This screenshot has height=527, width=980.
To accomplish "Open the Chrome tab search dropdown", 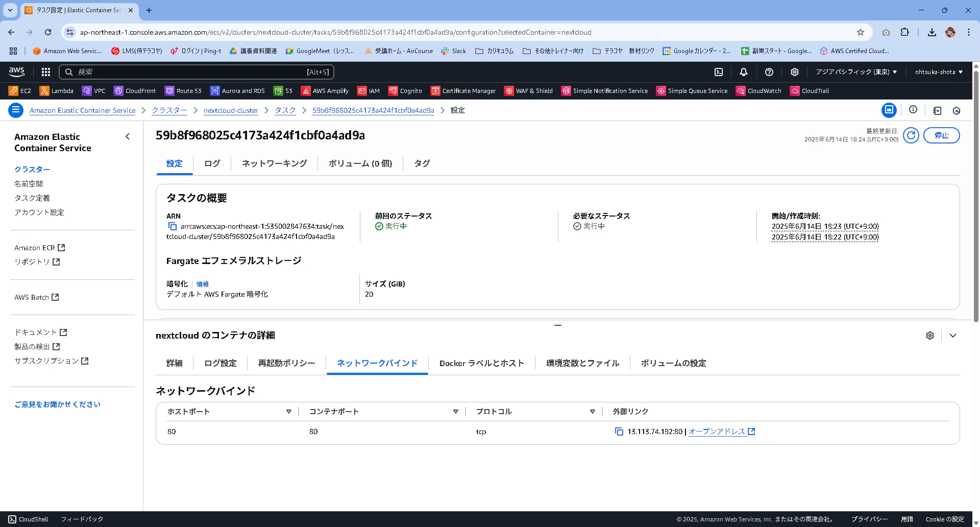I will click(10, 10).
